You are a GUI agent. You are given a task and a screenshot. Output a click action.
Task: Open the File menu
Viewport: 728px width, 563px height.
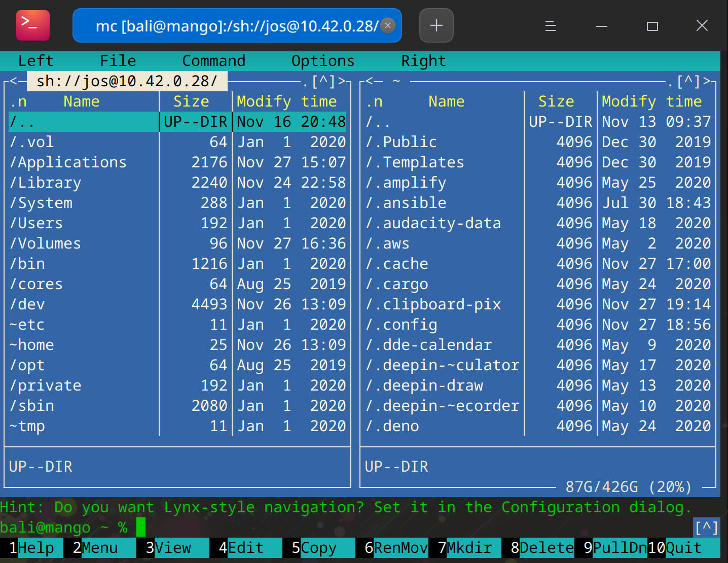pyautogui.click(x=118, y=61)
